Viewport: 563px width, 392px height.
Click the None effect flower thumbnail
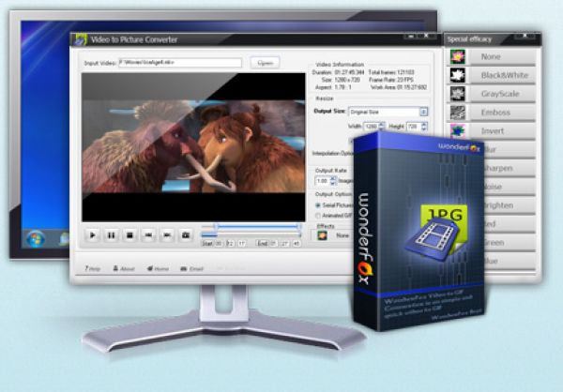tap(458, 56)
